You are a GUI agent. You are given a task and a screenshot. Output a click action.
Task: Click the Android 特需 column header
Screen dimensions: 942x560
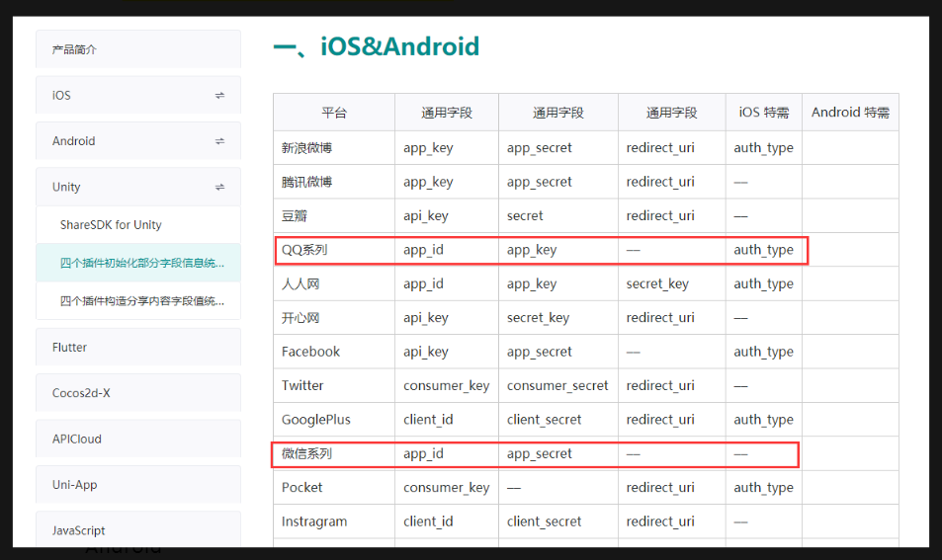pyautogui.click(x=850, y=113)
